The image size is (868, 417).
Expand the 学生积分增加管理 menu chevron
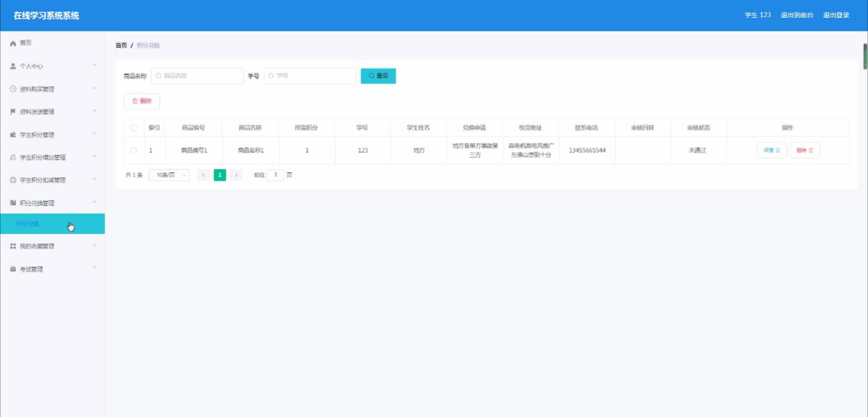tap(94, 156)
